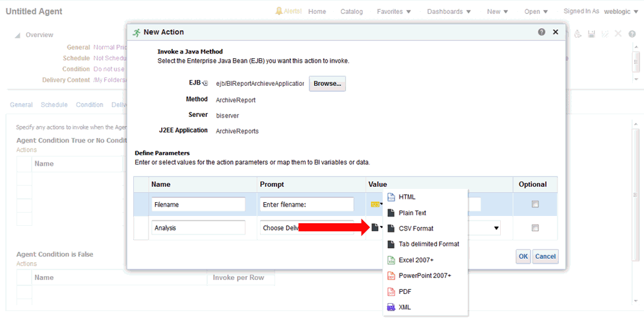This screenshot has width=644, height=319.
Task: Close the New Action dialog
Action: click(556, 32)
